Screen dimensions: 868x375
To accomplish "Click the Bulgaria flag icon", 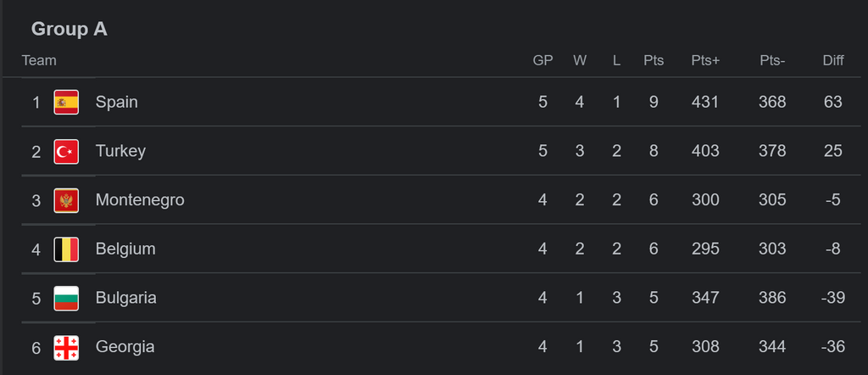I will (66, 298).
